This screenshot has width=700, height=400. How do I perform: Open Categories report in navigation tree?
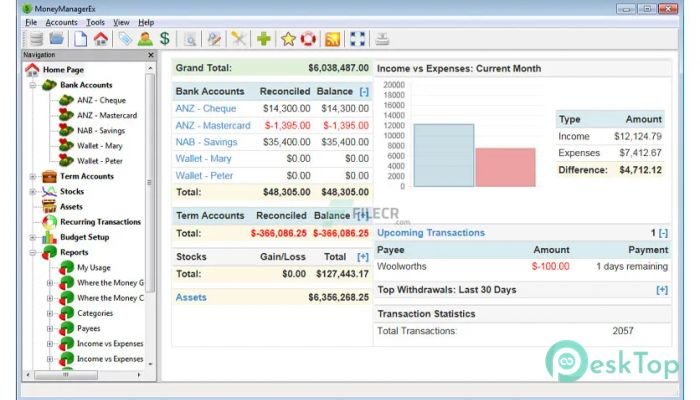coord(95,313)
